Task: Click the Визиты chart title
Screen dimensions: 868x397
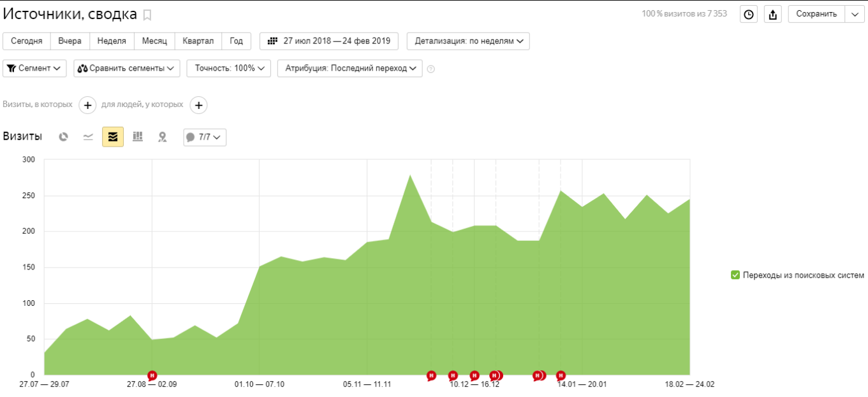Action: coord(22,136)
